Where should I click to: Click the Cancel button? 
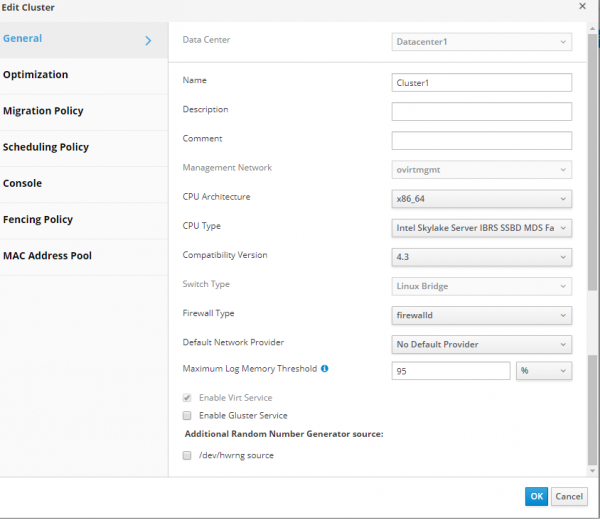pyautogui.click(x=569, y=497)
